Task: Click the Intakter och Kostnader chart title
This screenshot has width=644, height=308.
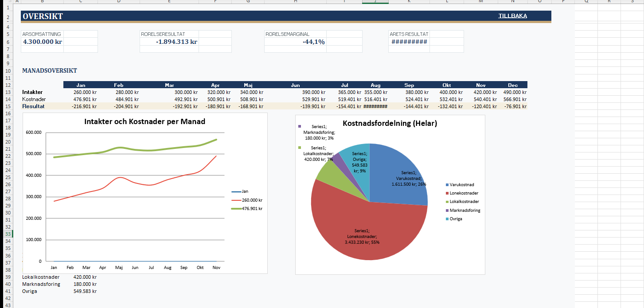Action: click(x=144, y=121)
